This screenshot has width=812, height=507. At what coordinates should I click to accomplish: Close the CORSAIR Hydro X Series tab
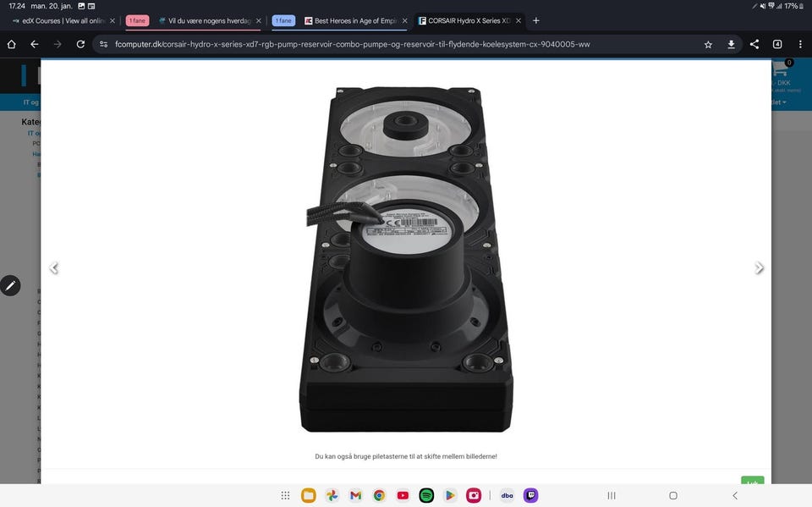[518, 20]
